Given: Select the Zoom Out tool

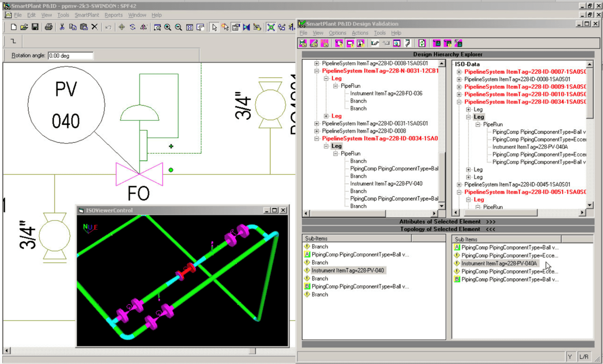Looking at the screenshot, I should (x=177, y=27).
